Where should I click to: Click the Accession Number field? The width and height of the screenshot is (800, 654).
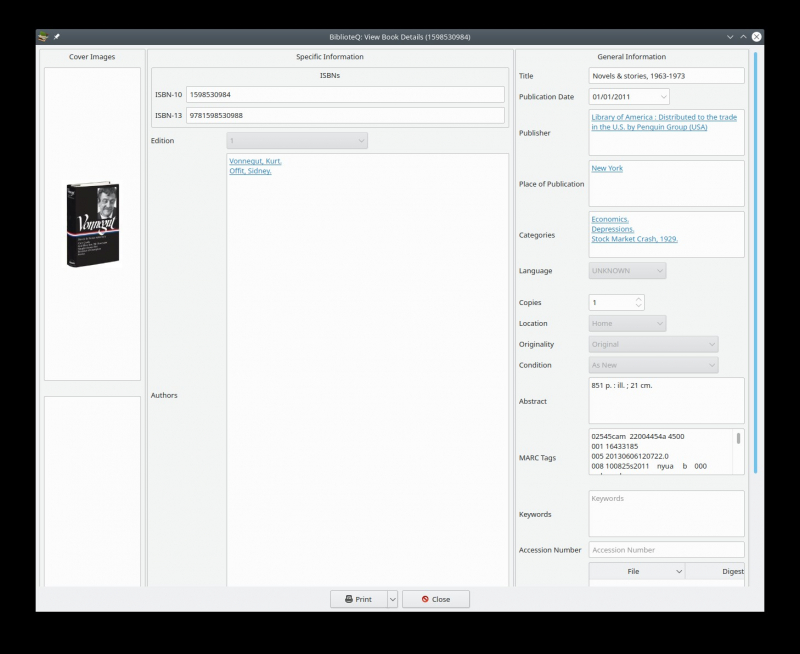click(666, 550)
